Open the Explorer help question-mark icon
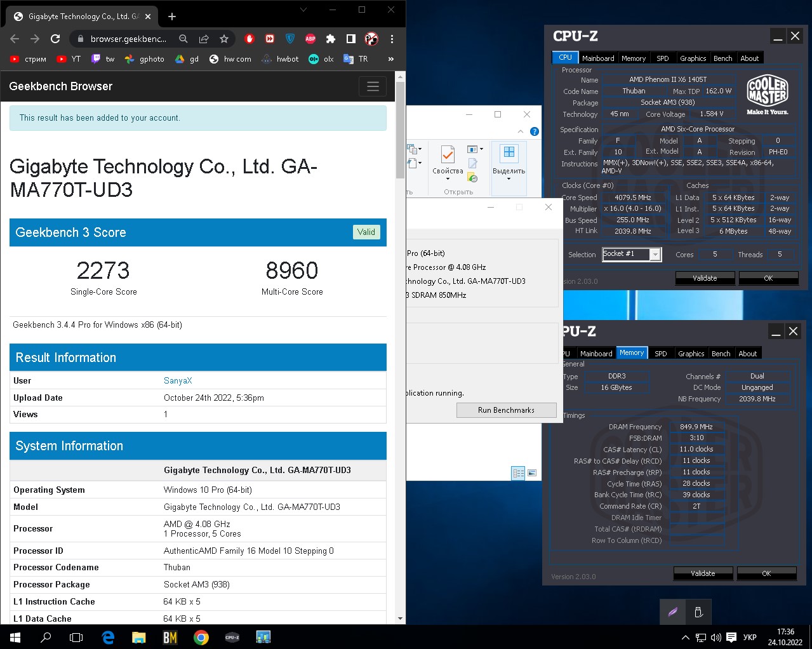The width and height of the screenshot is (812, 649). click(535, 131)
